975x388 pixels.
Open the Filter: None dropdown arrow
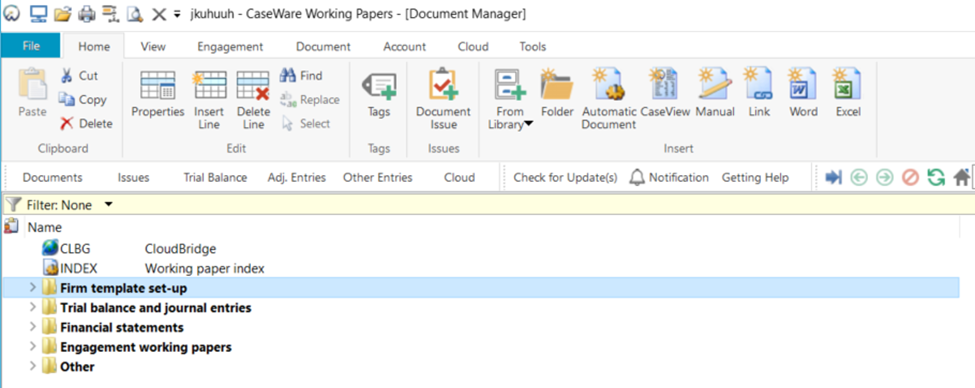coord(109,205)
